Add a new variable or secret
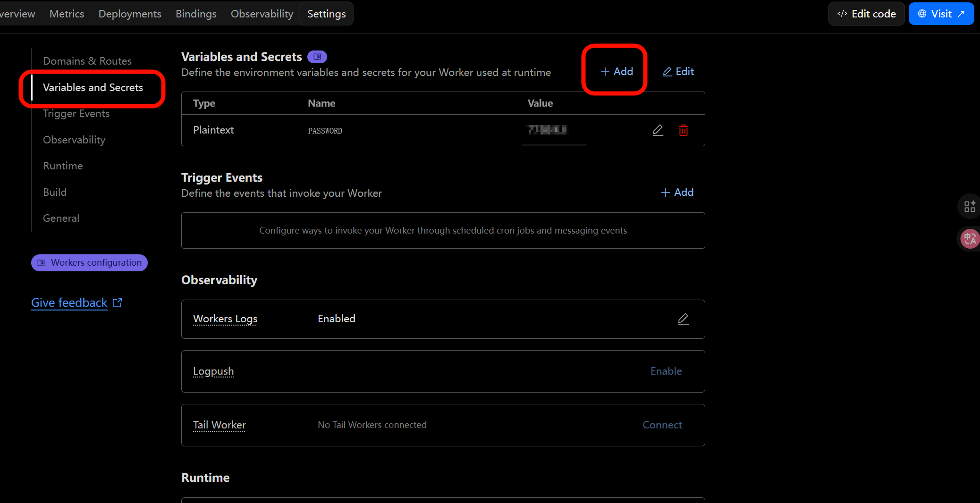 pos(617,72)
